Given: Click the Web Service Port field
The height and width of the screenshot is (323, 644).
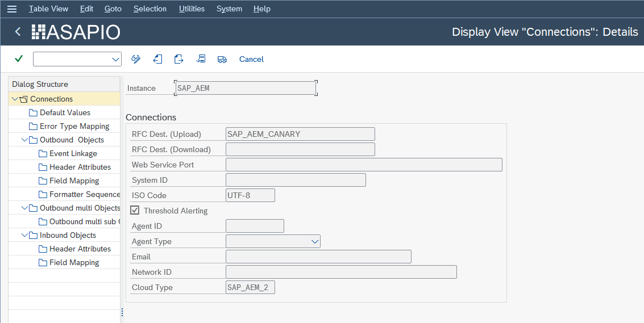Looking at the screenshot, I should [x=364, y=165].
